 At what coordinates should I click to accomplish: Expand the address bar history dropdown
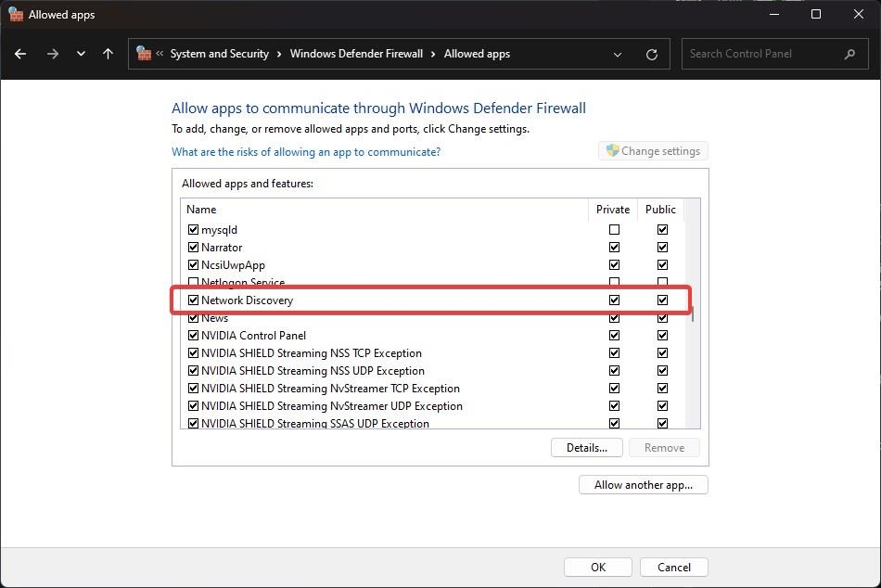[x=618, y=55]
